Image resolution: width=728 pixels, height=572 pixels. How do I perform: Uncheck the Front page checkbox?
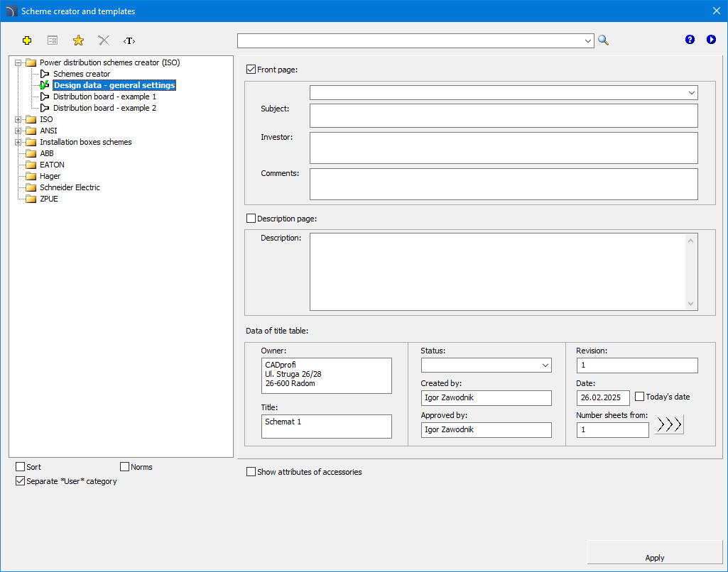(251, 70)
